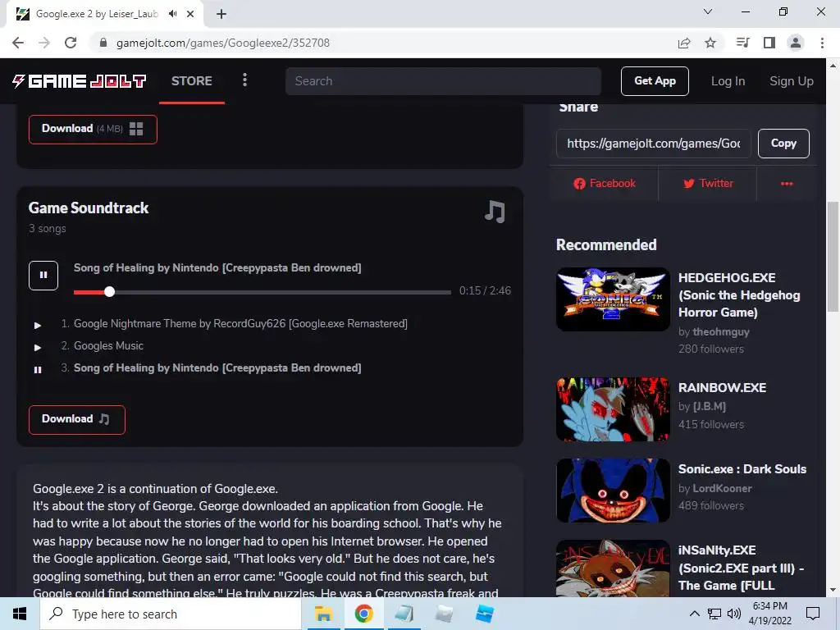840x630 pixels.
Task: Click the address bar URL
Action: pyautogui.click(x=223, y=43)
